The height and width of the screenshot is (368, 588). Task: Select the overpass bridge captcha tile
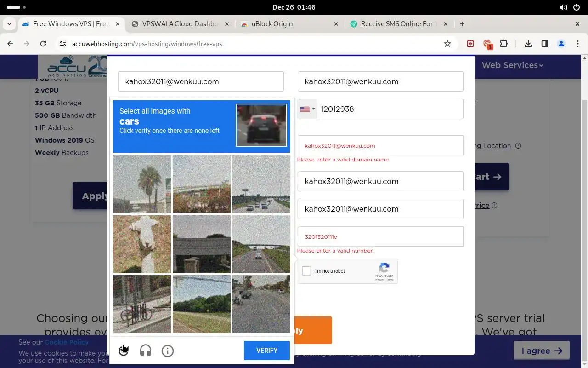[x=202, y=184]
